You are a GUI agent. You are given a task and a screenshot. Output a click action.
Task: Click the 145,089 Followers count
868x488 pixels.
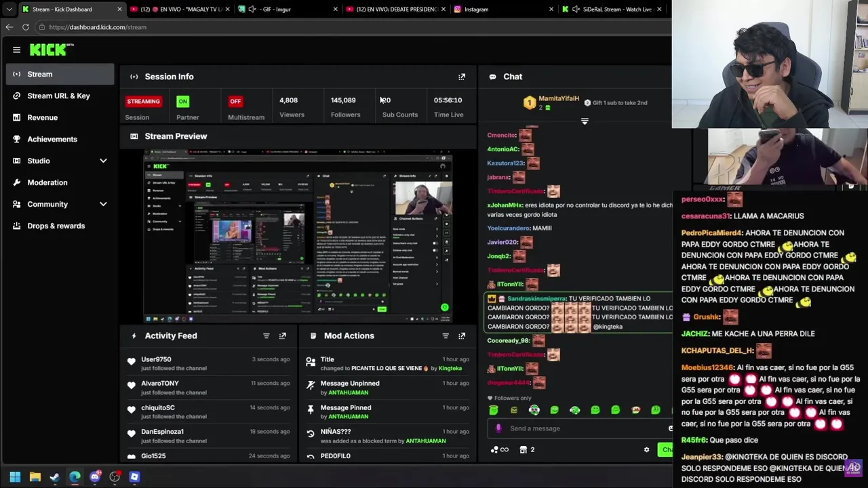pyautogui.click(x=343, y=100)
